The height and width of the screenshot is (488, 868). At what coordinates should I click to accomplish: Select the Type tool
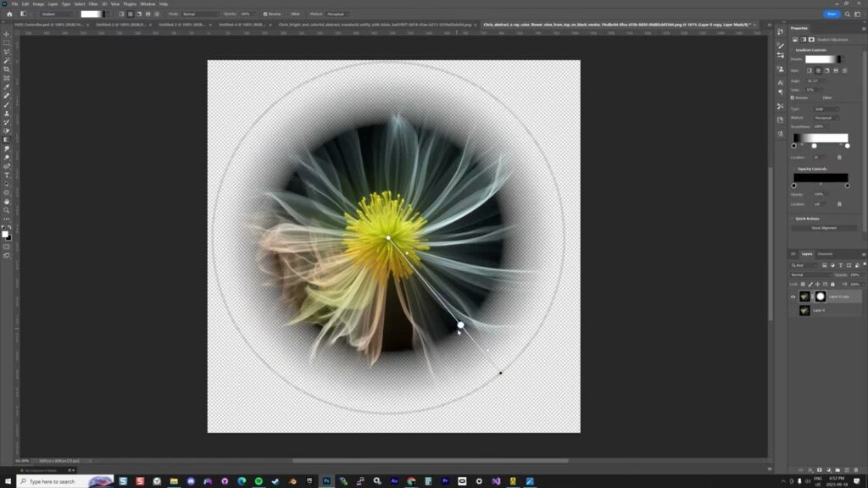point(7,175)
